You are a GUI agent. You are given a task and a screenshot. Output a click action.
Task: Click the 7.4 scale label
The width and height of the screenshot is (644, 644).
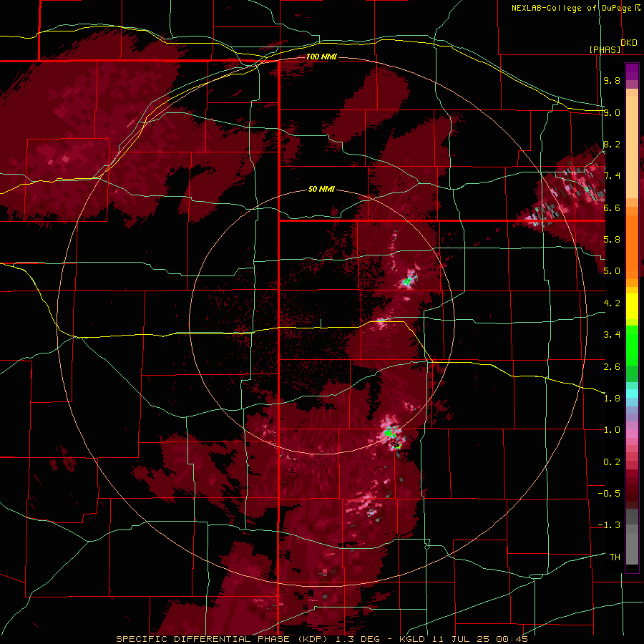pos(612,176)
